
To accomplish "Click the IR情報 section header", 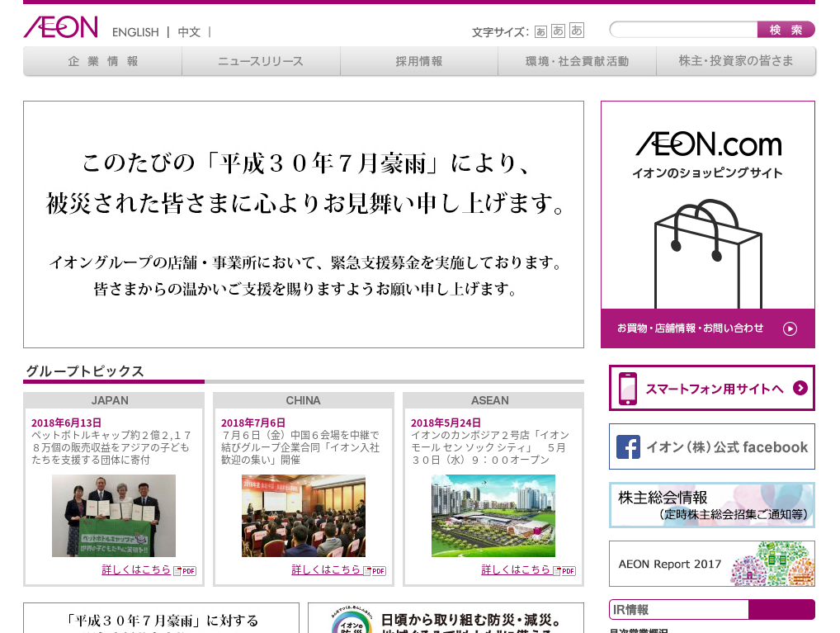I will [x=712, y=609].
